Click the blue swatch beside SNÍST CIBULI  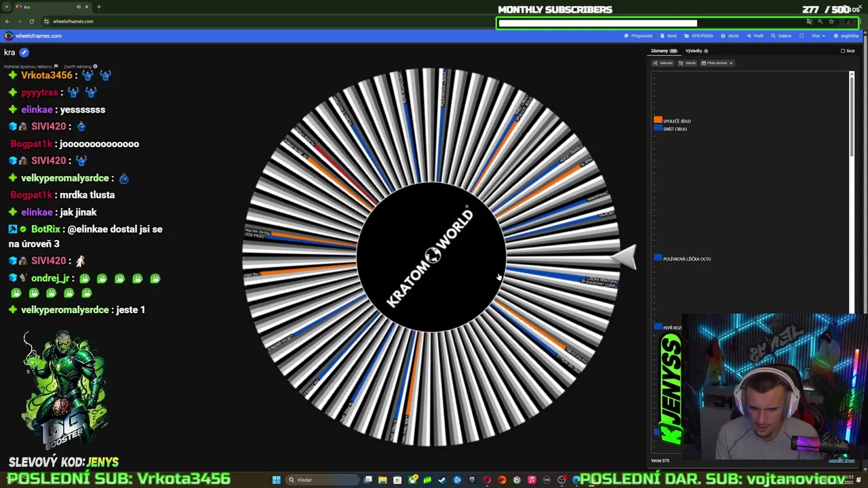point(658,127)
